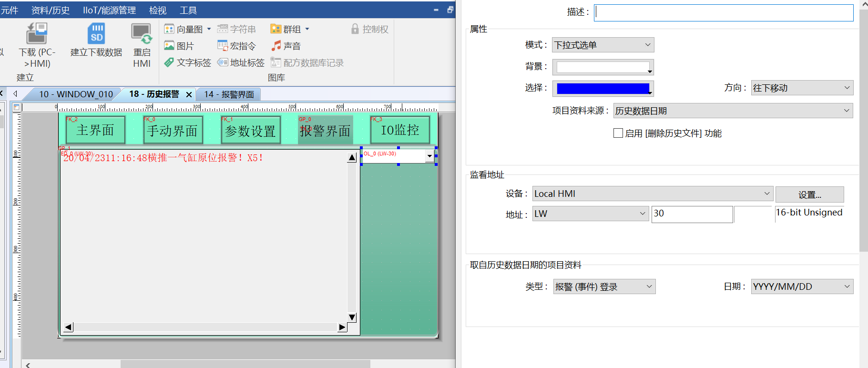This screenshot has height=368, width=868.
Task: Open the Direction (方向) dropdown
Action: pyautogui.click(x=801, y=88)
